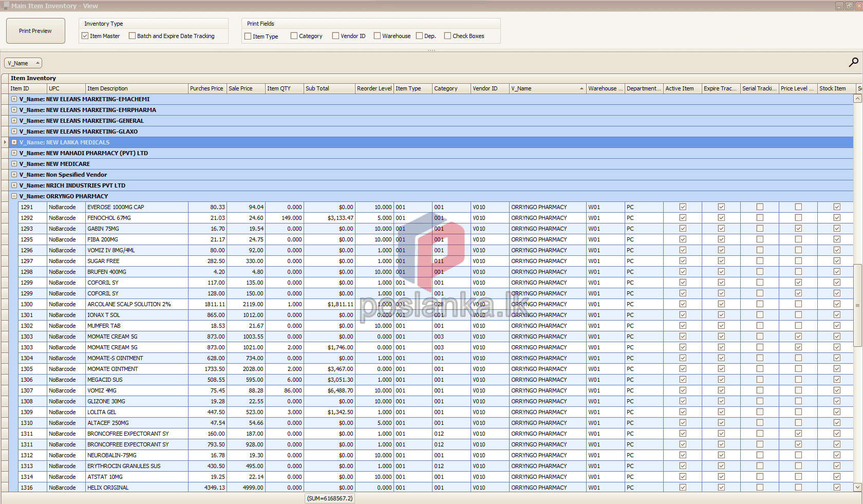Click the SUM=6168567.2 footer total
Screen dimensions: 863x504
330,498
